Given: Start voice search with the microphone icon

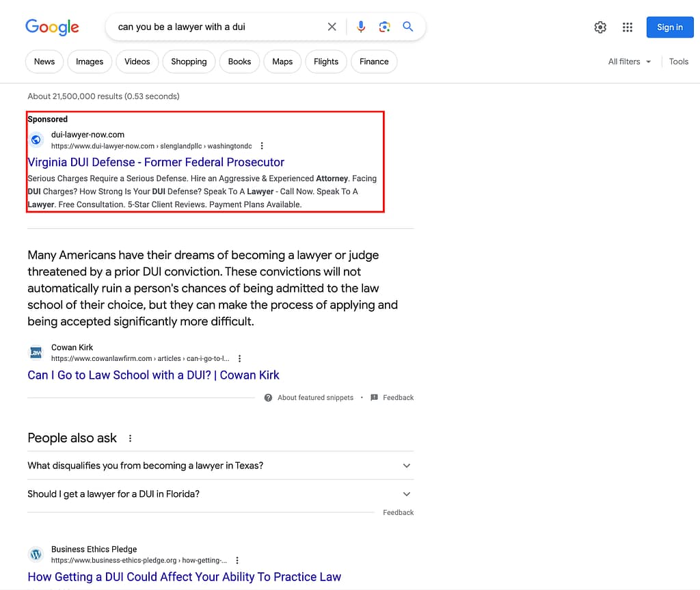Looking at the screenshot, I should coord(361,27).
